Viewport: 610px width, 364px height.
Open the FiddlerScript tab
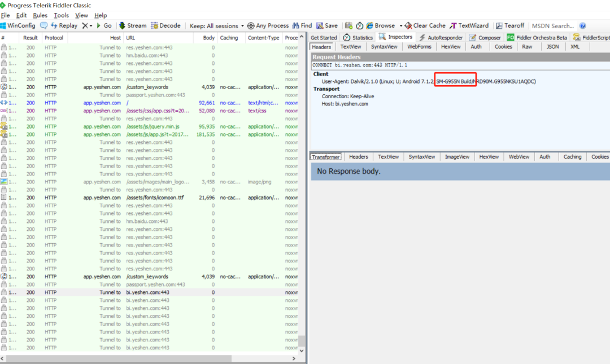[591, 38]
